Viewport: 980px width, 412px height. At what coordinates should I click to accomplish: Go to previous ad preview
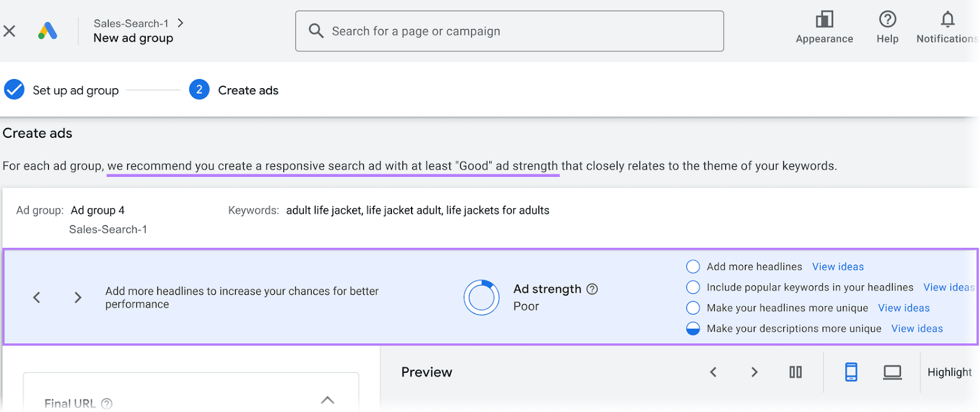[x=713, y=372]
